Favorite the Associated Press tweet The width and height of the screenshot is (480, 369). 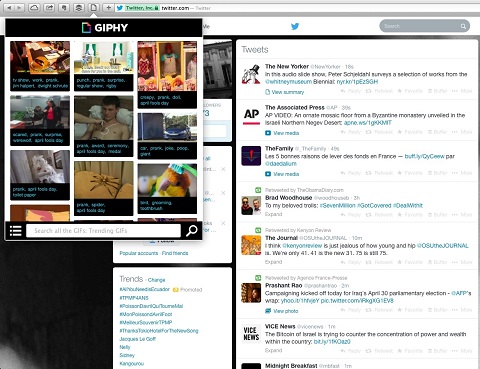click(x=410, y=132)
